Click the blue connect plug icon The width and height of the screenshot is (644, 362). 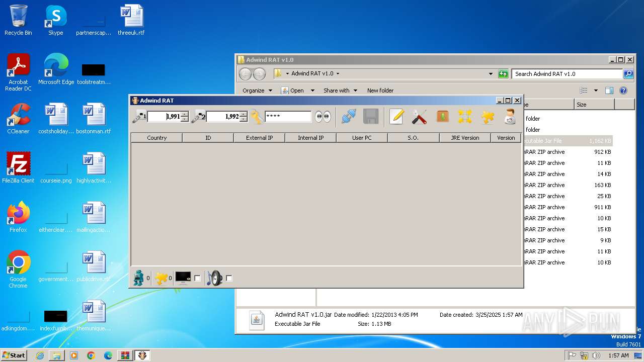pyautogui.click(x=349, y=117)
